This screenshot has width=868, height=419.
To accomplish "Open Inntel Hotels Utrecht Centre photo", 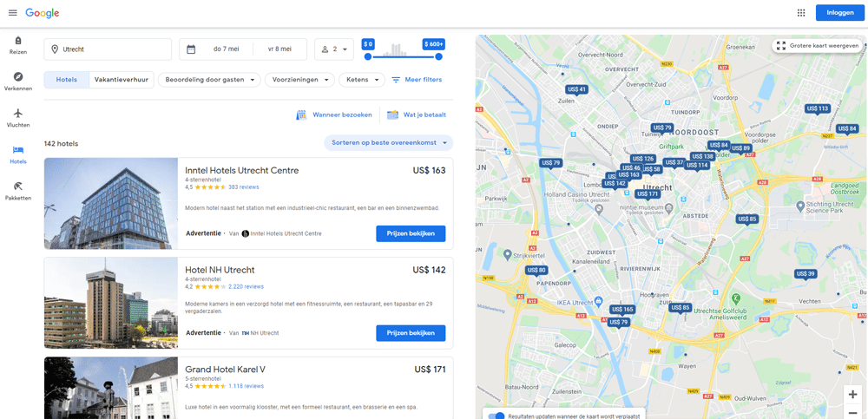I will click(x=111, y=204).
